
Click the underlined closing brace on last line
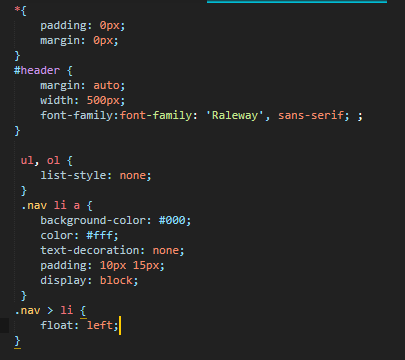[x=17, y=341]
